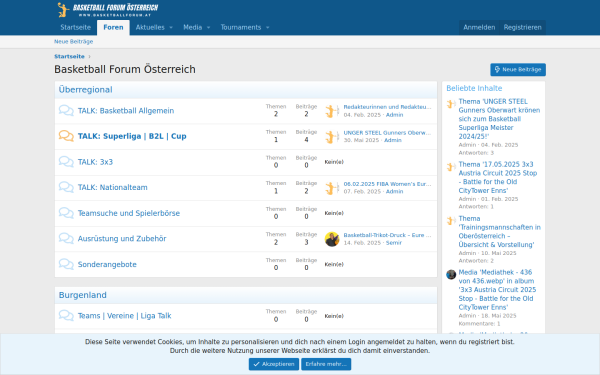Screen dimensions: 600x375
Task: Open latest post Redakteurinnen und Redakteu...
Action: [x=387, y=107]
